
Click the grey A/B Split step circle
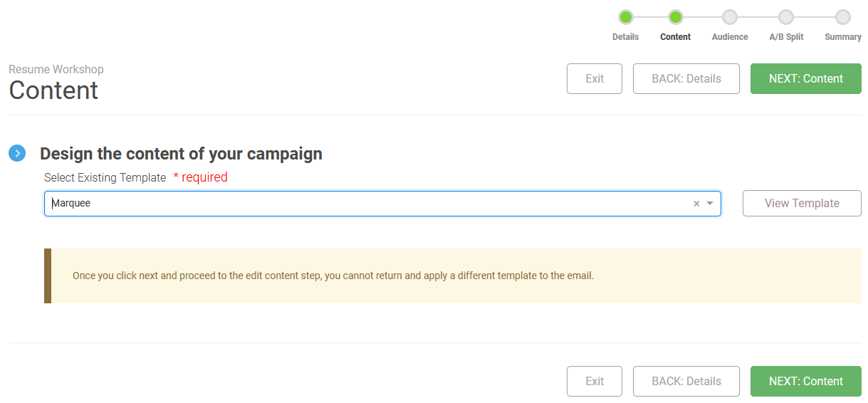coord(786,17)
